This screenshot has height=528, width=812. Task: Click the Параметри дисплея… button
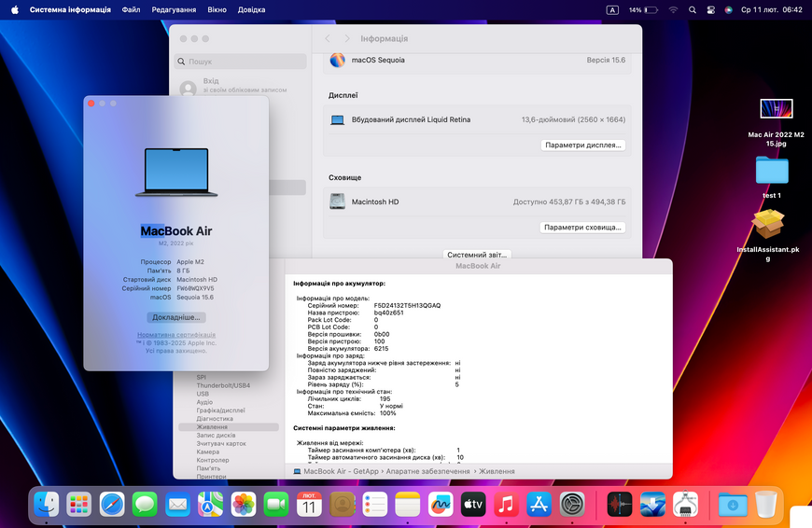(583, 145)
